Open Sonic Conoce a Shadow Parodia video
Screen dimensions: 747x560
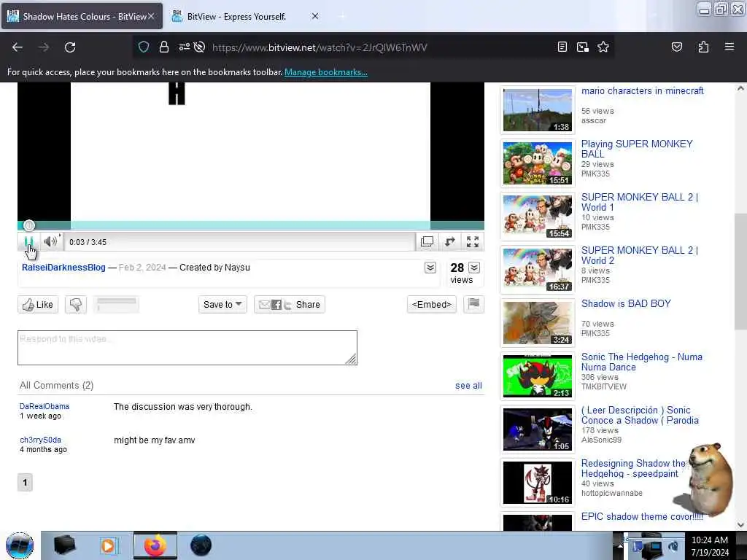(x=640, y=415)
